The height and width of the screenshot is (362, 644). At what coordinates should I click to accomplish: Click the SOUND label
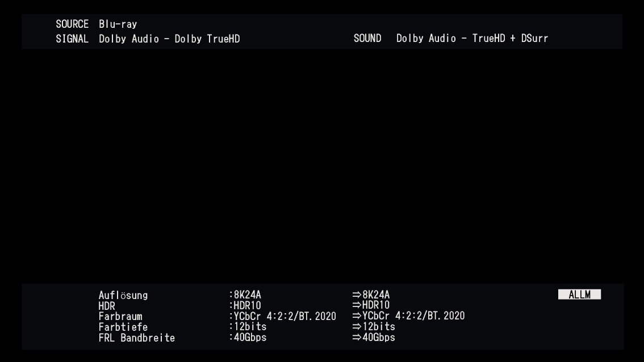click(x=367, y=39)
